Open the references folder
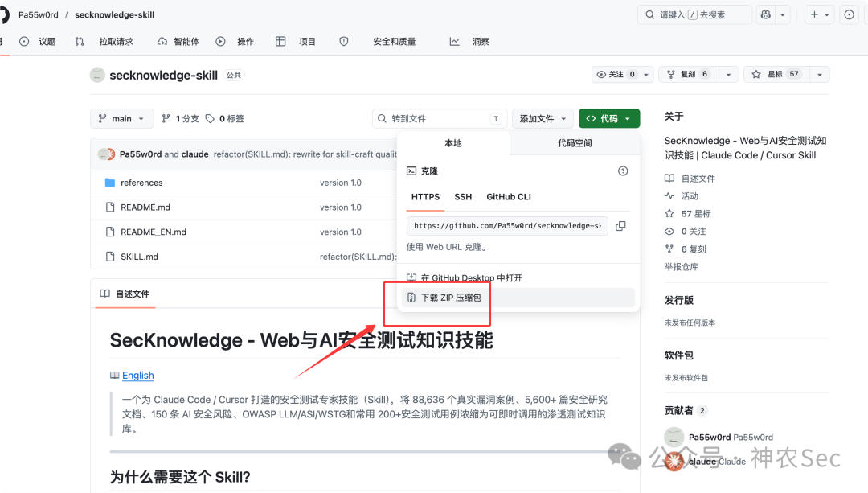The width and height of the screenshot is (868, 493). click(x=141, y=183)
